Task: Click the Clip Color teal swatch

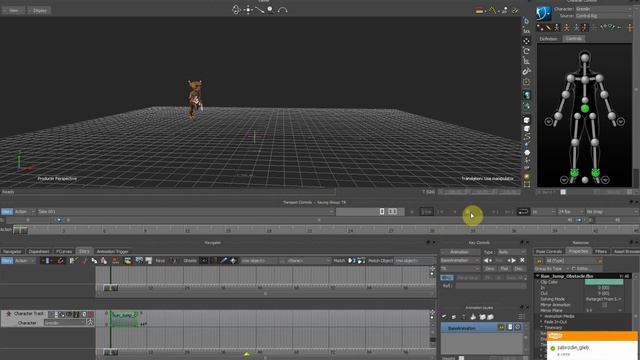Action: [604, 282]
